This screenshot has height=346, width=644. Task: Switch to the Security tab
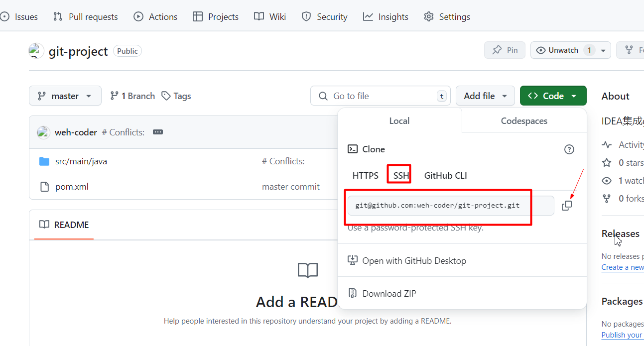324,16
